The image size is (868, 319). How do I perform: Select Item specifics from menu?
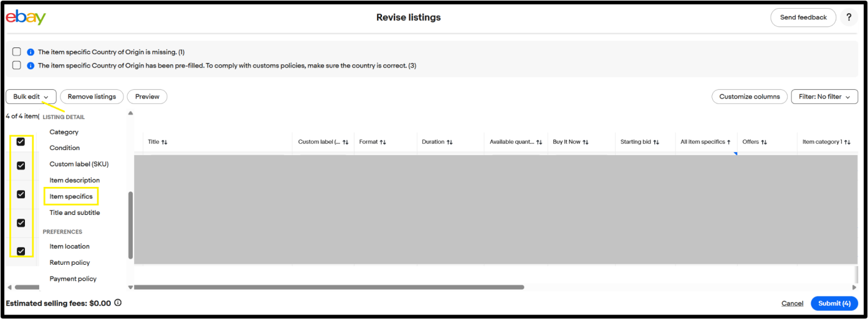[71, 197]
